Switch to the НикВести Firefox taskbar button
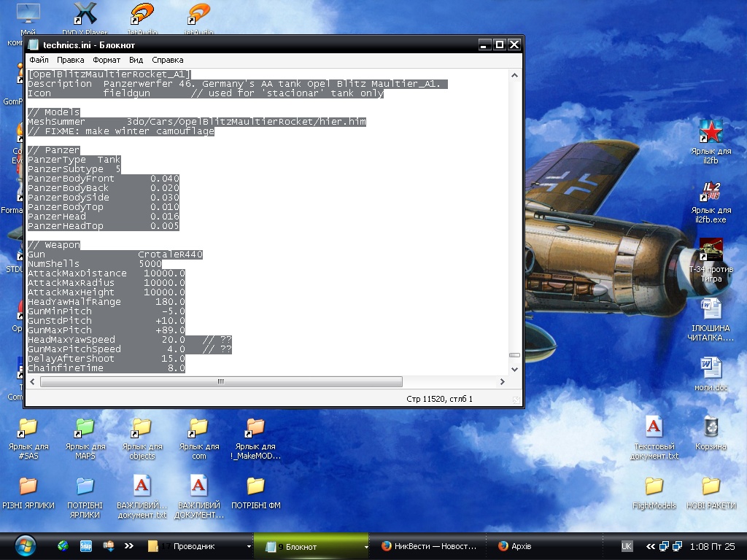This screenshot has width=747, height=560. click(429, 546)
